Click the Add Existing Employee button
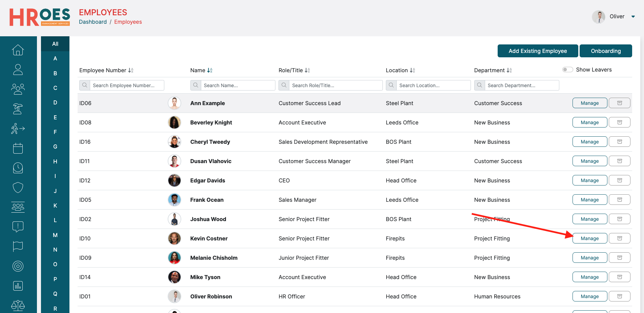Screen dimensions: 644x313 coord(538,51)
